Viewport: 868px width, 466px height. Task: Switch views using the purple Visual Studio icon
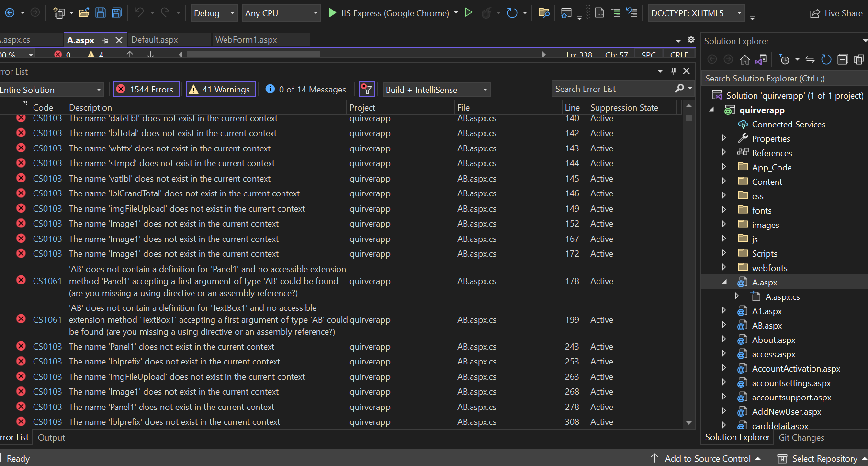click(761, 59)
